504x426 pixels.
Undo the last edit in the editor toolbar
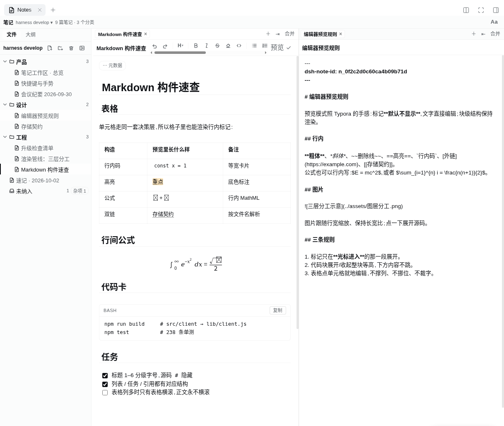[x=154, y=46]
